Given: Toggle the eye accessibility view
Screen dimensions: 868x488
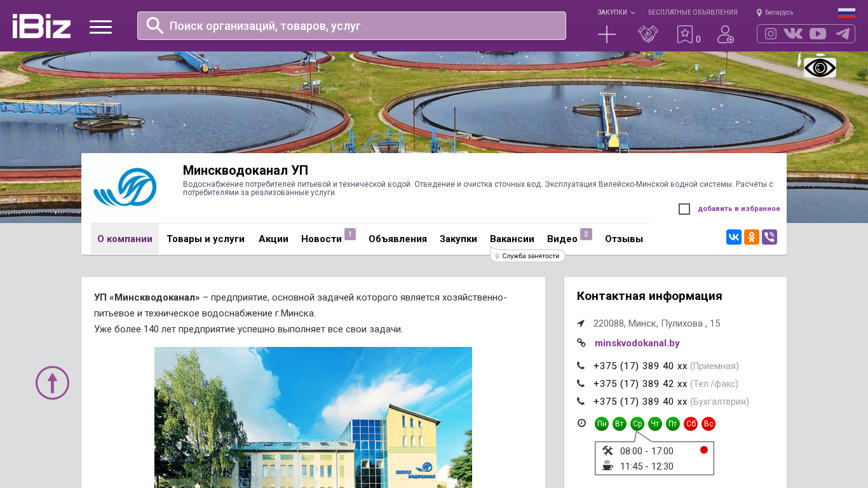Looking at the screenshot, I should [820, 68].
